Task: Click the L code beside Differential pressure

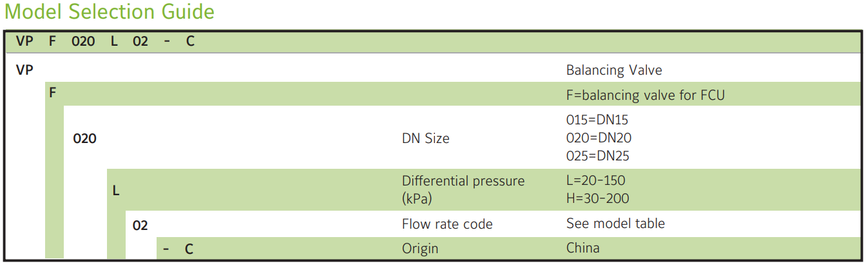Action: pos(116,191)
